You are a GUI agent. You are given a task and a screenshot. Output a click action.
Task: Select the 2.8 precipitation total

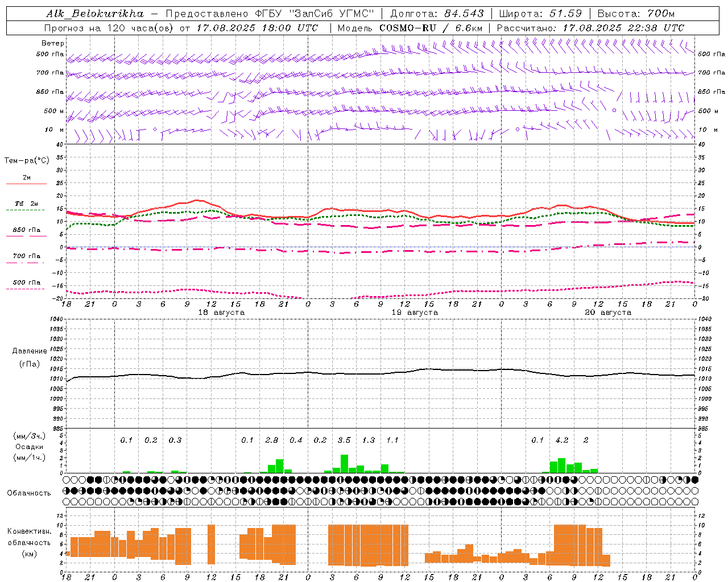[272, 440]
